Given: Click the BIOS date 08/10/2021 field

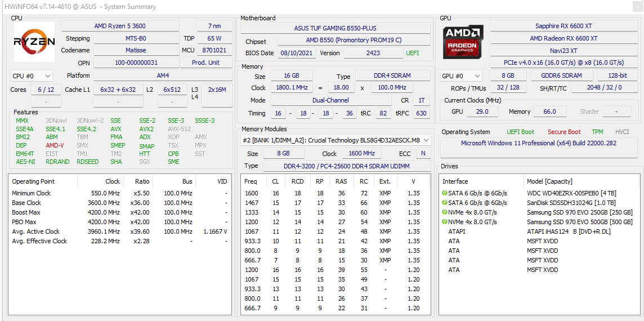Looking at the screenshot, I should 297,53.
